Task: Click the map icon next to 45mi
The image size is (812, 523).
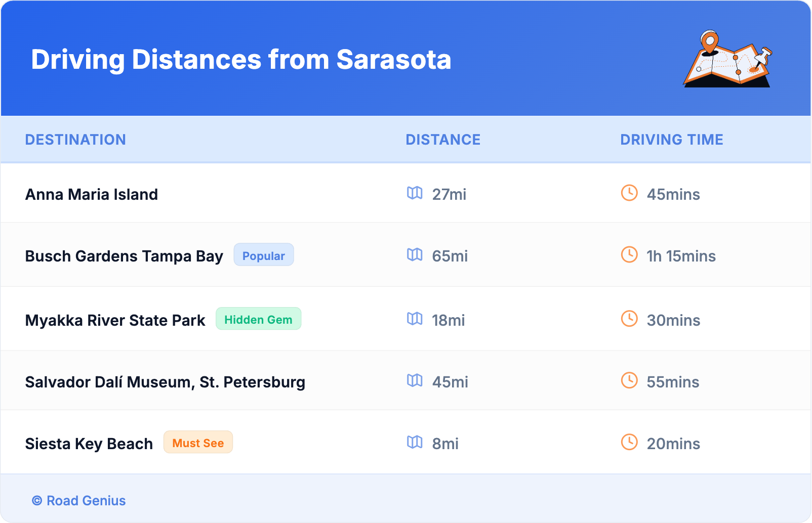Action: click(x=415, y=381)
